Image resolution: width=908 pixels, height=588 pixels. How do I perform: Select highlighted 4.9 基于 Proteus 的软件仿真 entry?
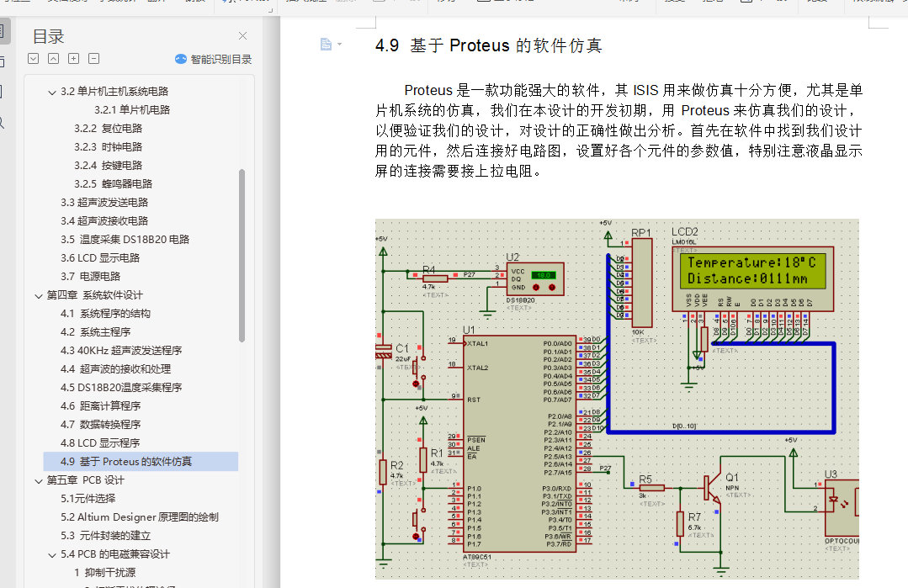pos(141,461)
